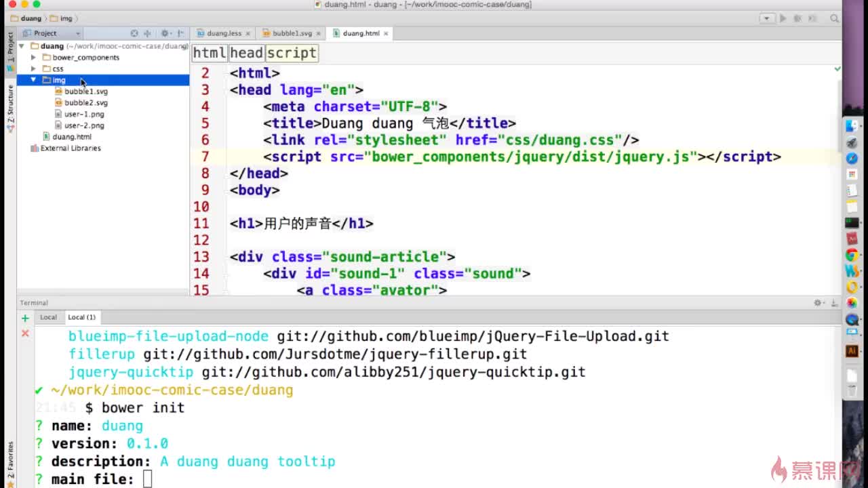Add a new terminal session with plus icon
The image size is (868, 488).
pos(25,318)
